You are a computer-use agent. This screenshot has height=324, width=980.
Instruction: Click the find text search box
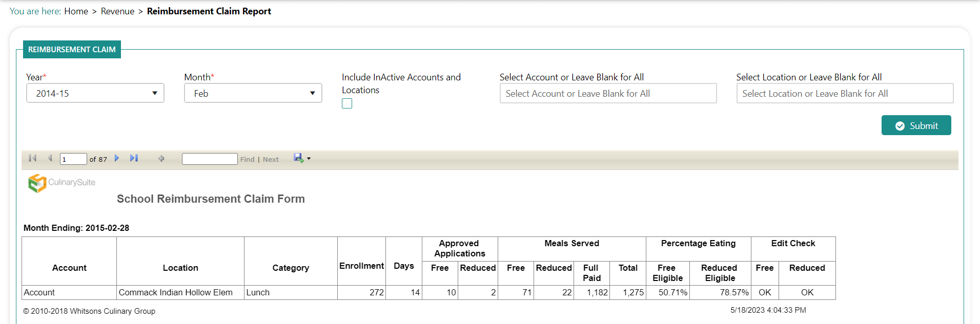pyautogui.click(x=210, y=159)
